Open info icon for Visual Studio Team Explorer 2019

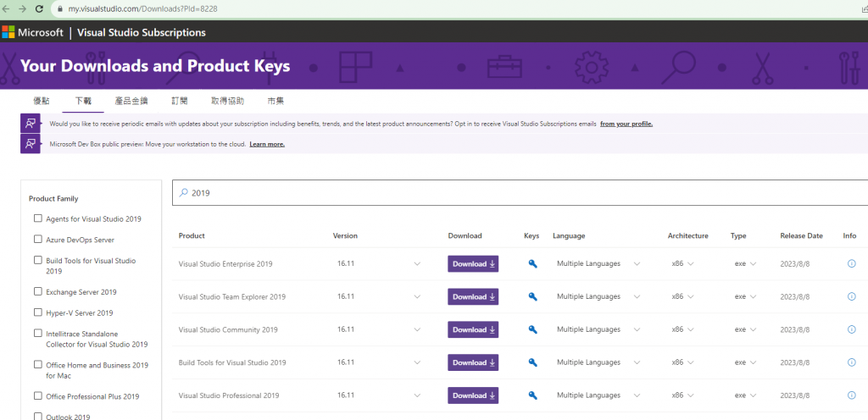851,296
